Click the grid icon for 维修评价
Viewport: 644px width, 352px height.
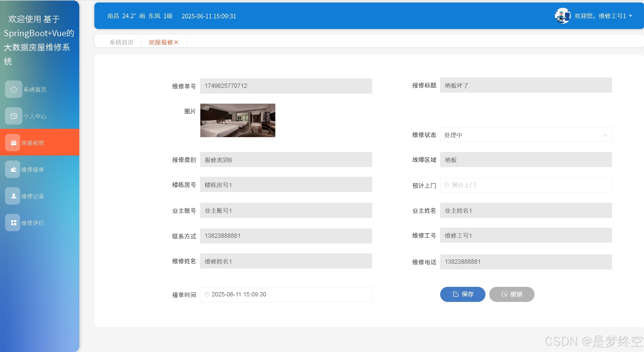click(14, 223)
